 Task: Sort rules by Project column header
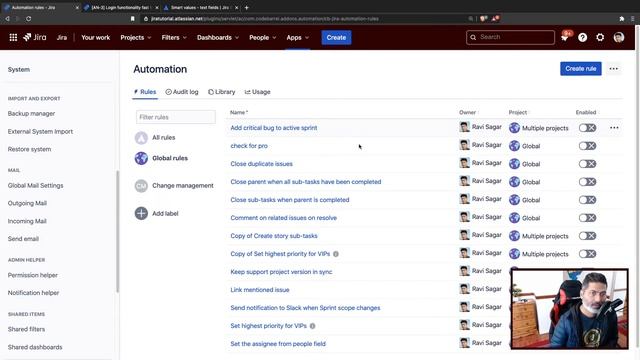tap(518, 112)
